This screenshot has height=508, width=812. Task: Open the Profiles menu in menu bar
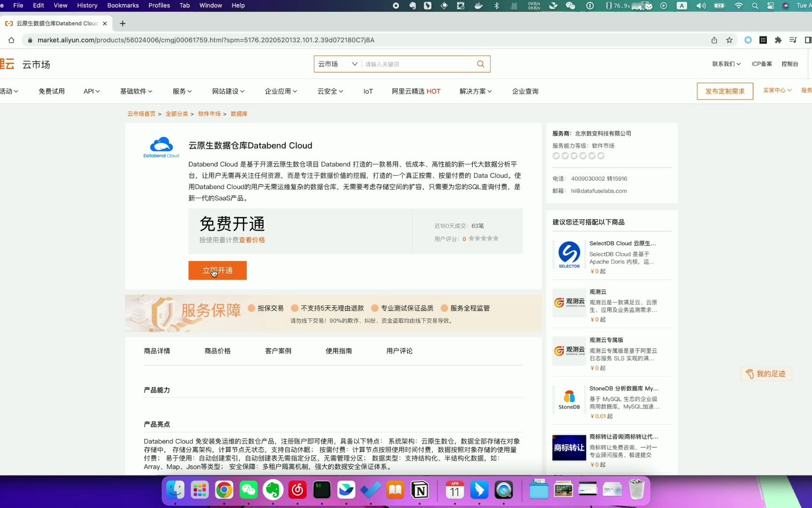click(x=159, y=6)
